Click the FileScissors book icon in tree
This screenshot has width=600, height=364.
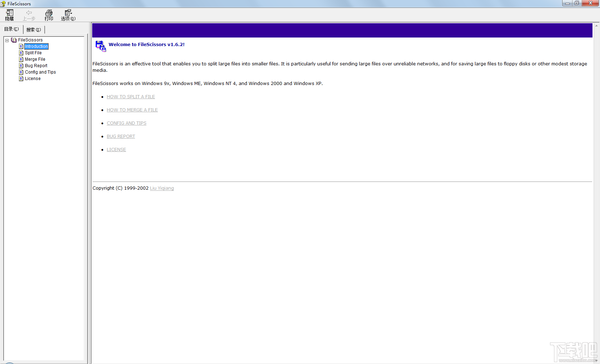(14, 40)
